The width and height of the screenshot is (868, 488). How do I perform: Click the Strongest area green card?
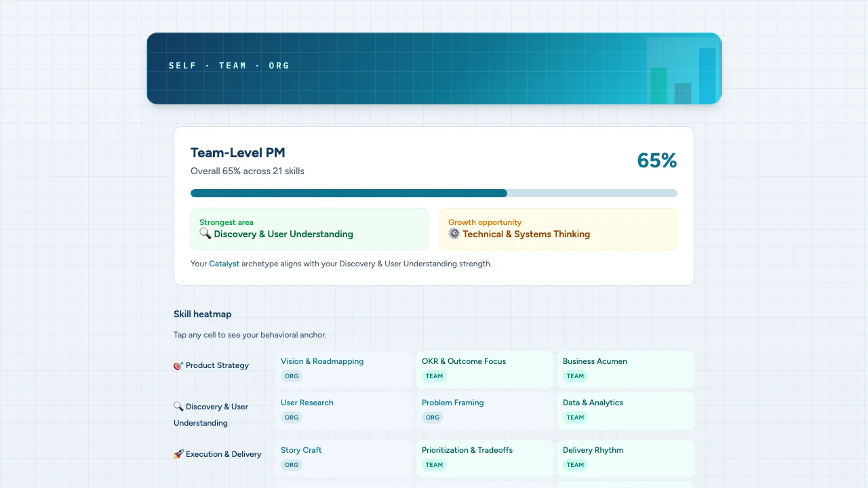coord(309,229)
